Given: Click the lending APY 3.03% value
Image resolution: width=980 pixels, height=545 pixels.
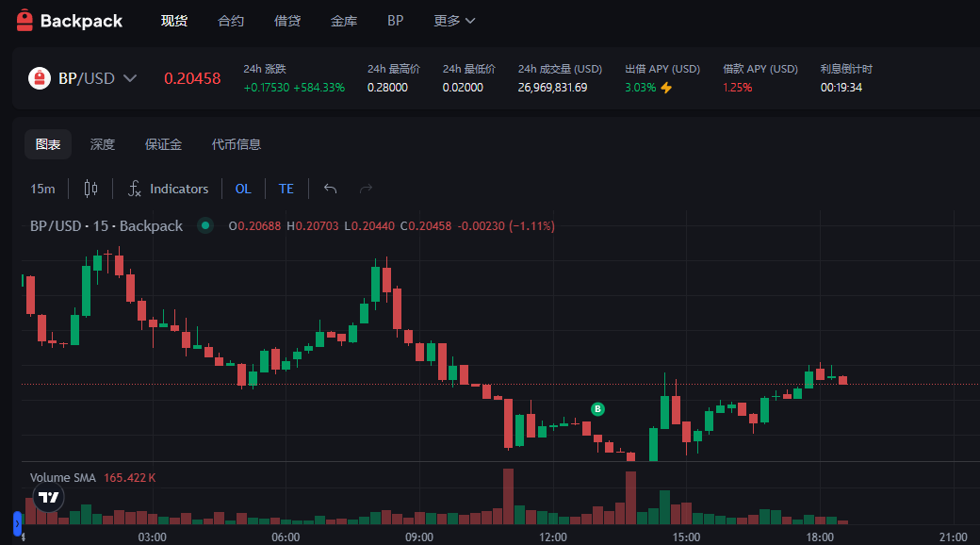Looking at the screenshot, I should point(641,88).
